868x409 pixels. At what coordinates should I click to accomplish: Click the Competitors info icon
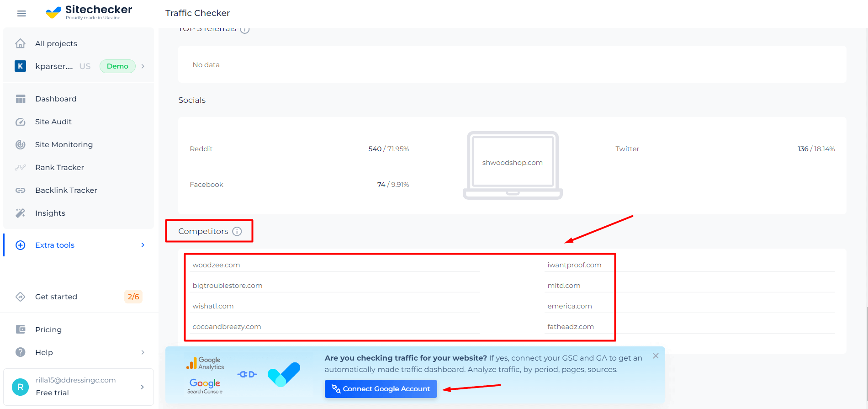click(237, 231)
